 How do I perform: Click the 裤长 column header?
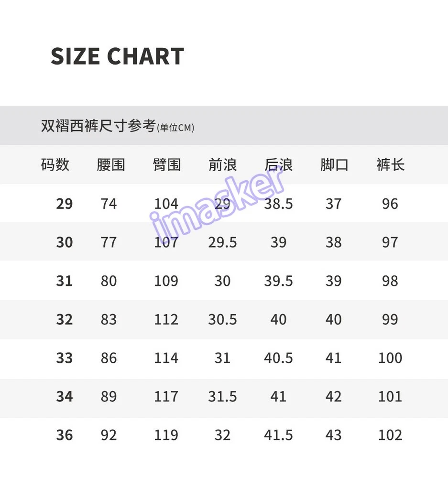click(x=390, y=165)
